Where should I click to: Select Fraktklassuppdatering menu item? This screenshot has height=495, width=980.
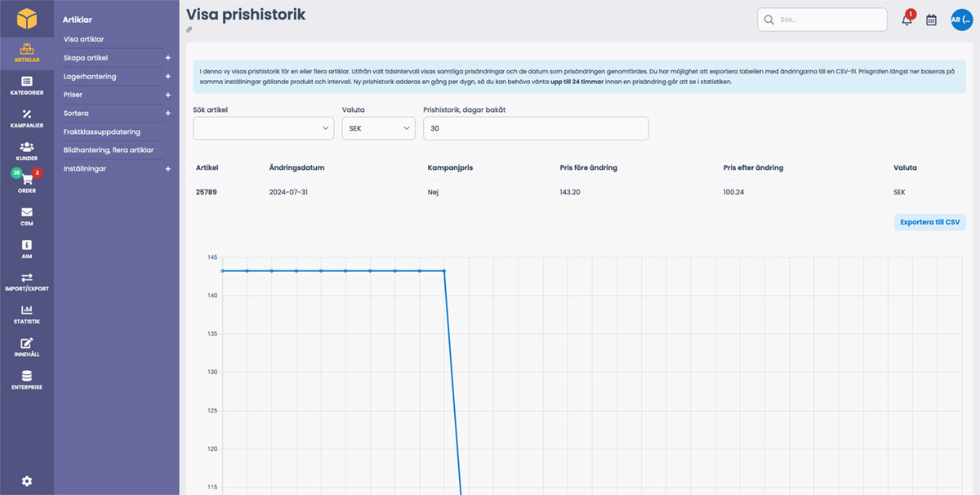(x=102, y=132)
